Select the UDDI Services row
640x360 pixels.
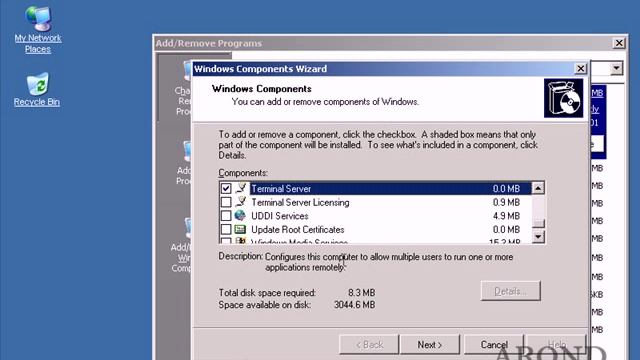375,216
